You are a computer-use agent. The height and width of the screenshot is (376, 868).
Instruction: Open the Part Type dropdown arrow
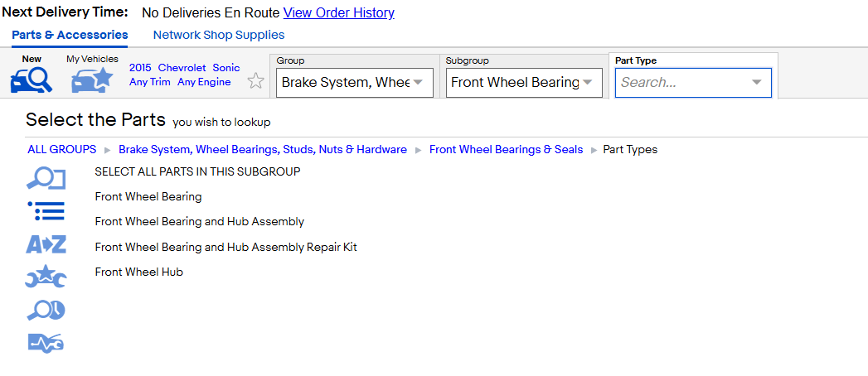tap(756, 82)
